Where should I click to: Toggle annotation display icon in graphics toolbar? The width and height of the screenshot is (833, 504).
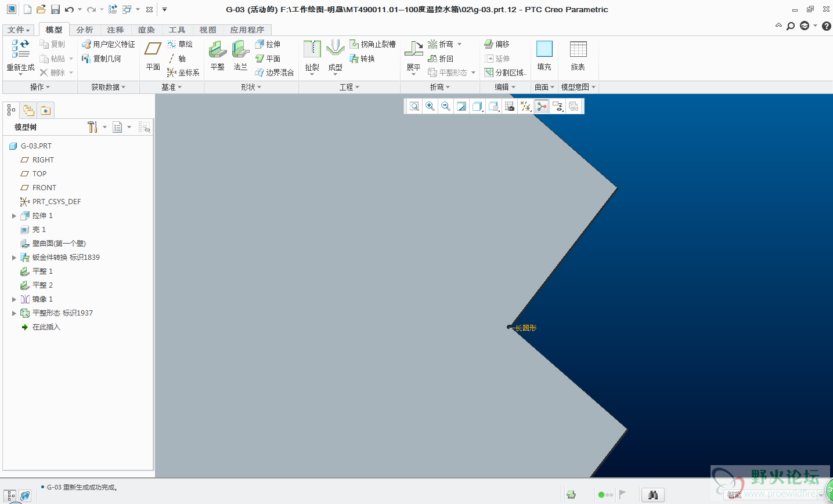coord(557,106)
